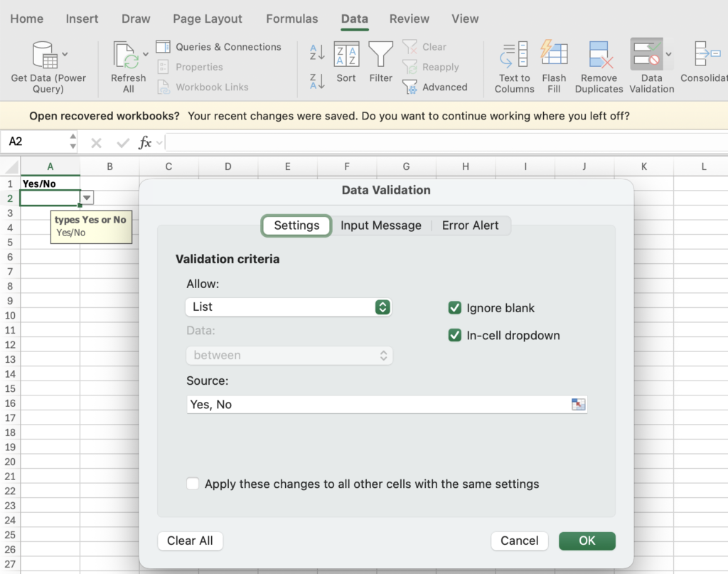The height and width of the screenshot is (574, 728).
Task: Open the cell A2 dropdown arrow
Action: (x=86, y=198)
